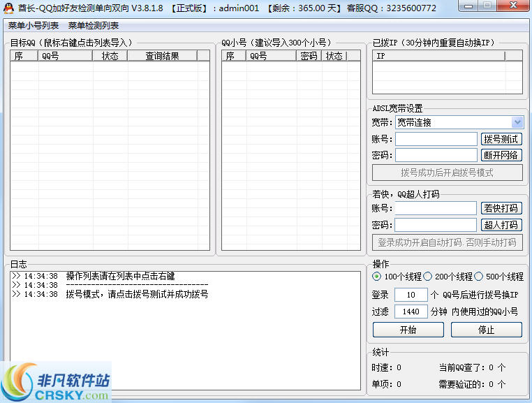The height and width of the screenshot is (403, 532).
Task: Click the maximize window button
Action: (487, 6)
